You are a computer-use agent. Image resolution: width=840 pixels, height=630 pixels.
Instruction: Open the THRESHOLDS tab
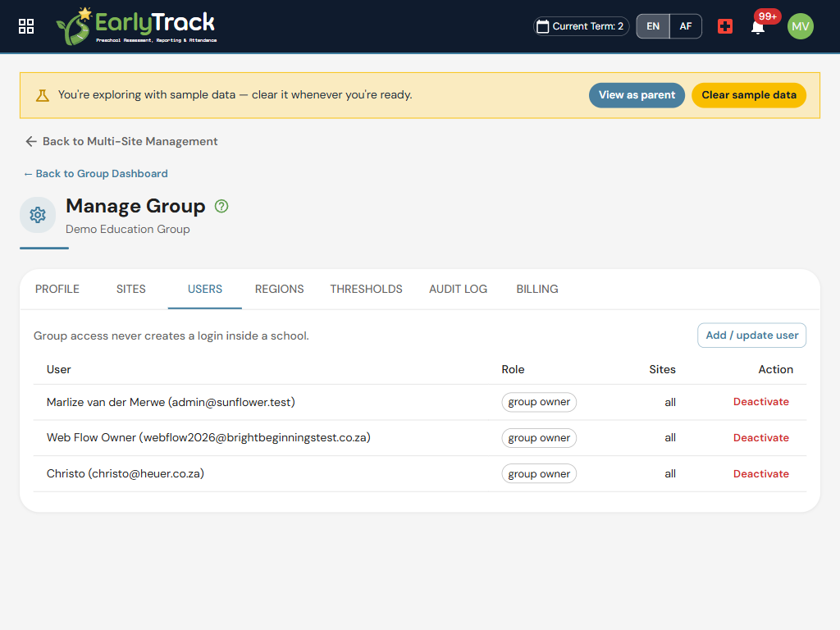[366, 290]
